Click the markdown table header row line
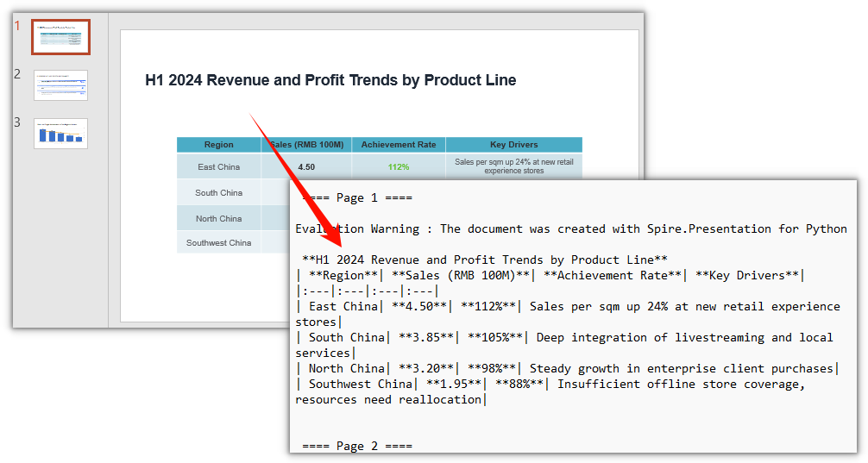Viewport: 868px width, 463px height. [x=550, y=275]
